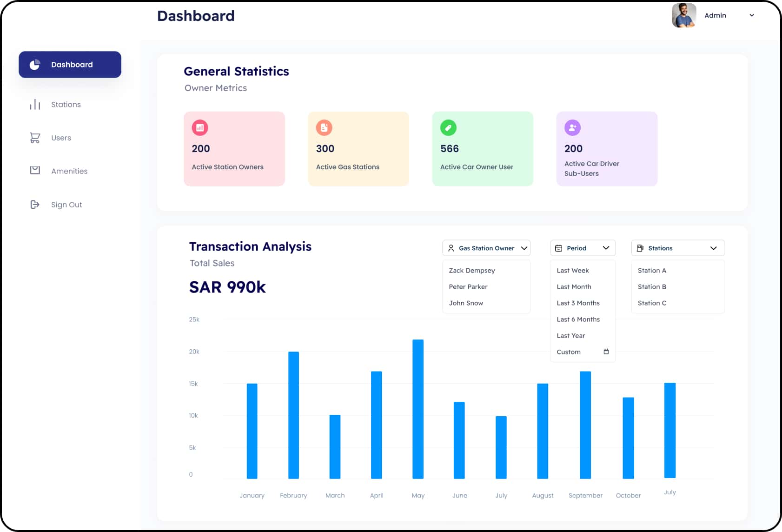Click the red Active Station Owners icon

click(x=200, y=128)
